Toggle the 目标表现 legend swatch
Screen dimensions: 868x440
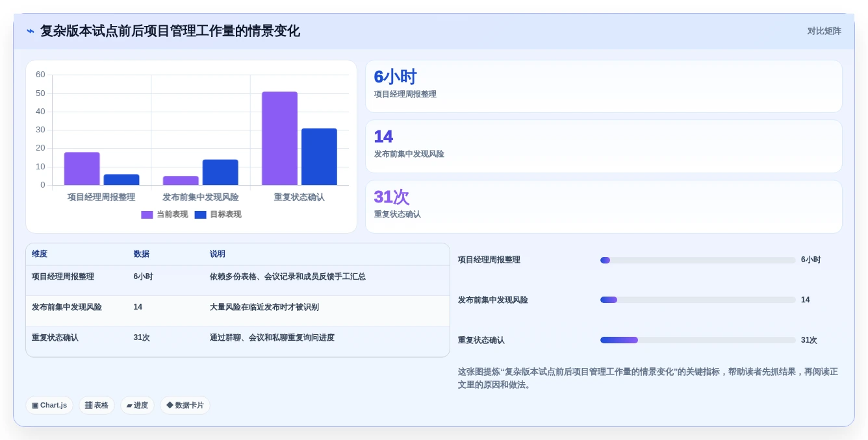pyautogui.click(x=200, y=215)
